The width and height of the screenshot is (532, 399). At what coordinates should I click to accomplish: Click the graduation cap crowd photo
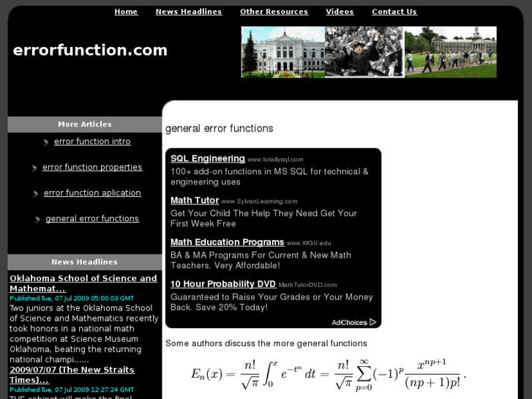[x=364, y=52]
